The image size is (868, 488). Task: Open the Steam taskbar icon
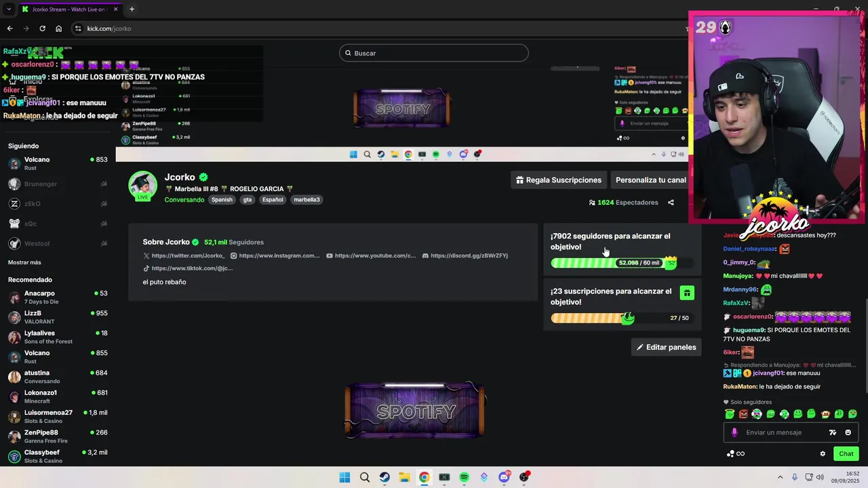click(384, 477)
